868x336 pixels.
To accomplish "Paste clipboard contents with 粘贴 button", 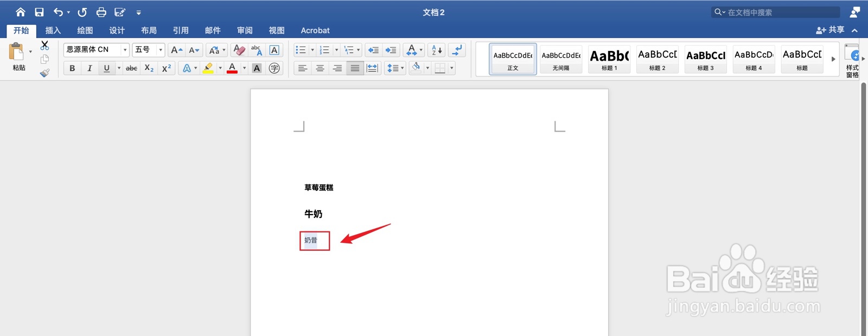I will [19, 57].
